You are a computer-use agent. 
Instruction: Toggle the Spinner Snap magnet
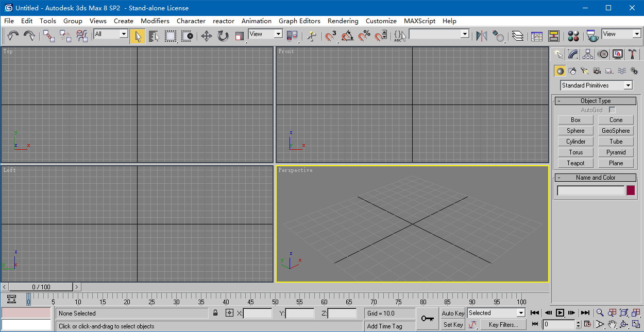(x=381, y=36)
